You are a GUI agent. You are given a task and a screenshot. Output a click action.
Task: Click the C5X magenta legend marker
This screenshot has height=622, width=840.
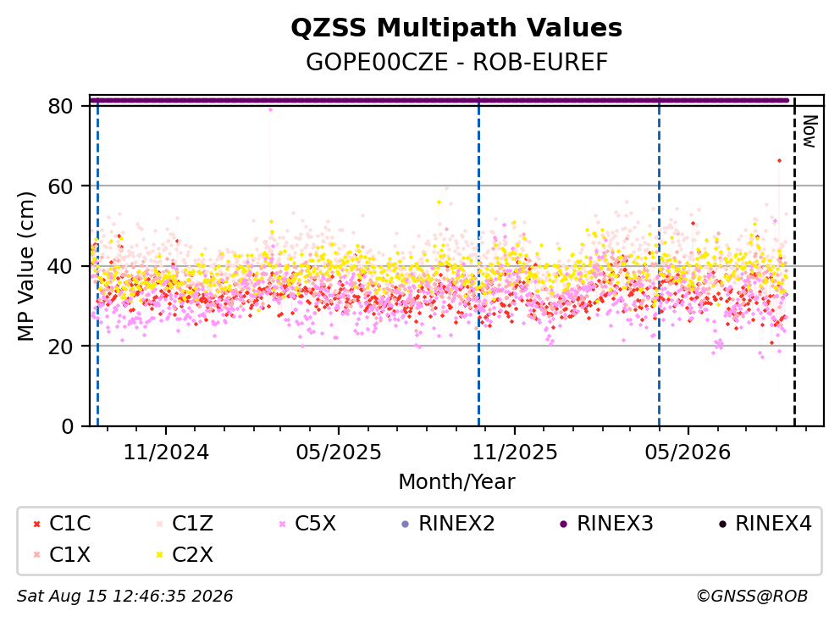[x=282, y=524]
